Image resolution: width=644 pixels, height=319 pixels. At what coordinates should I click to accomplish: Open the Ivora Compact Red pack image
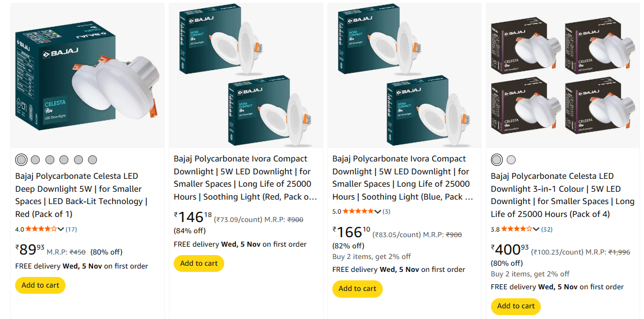(x=246, y=76)
